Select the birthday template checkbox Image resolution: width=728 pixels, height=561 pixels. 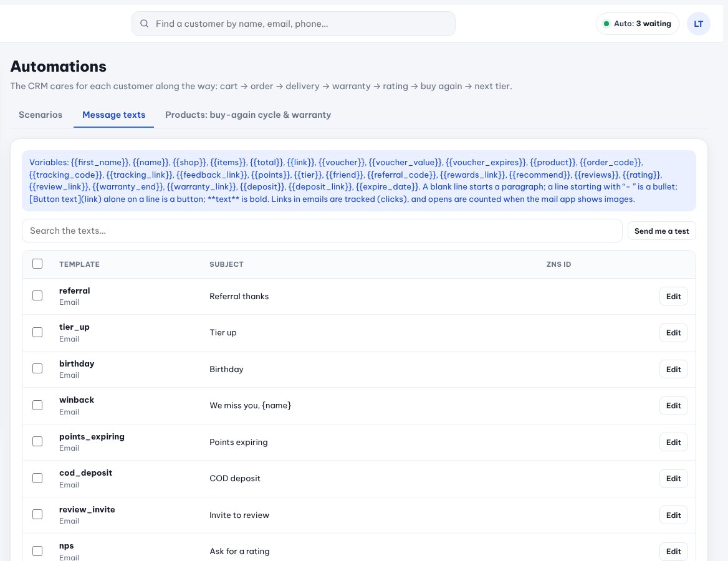click(37, 368)
